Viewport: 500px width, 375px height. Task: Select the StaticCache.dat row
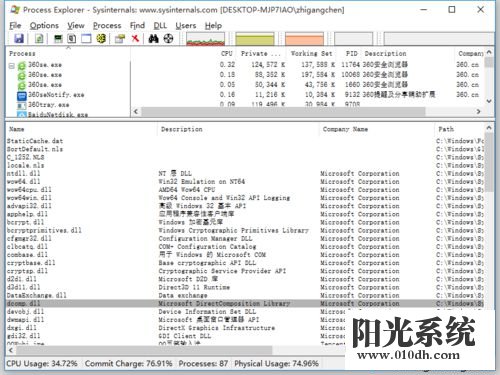[245, 141]
